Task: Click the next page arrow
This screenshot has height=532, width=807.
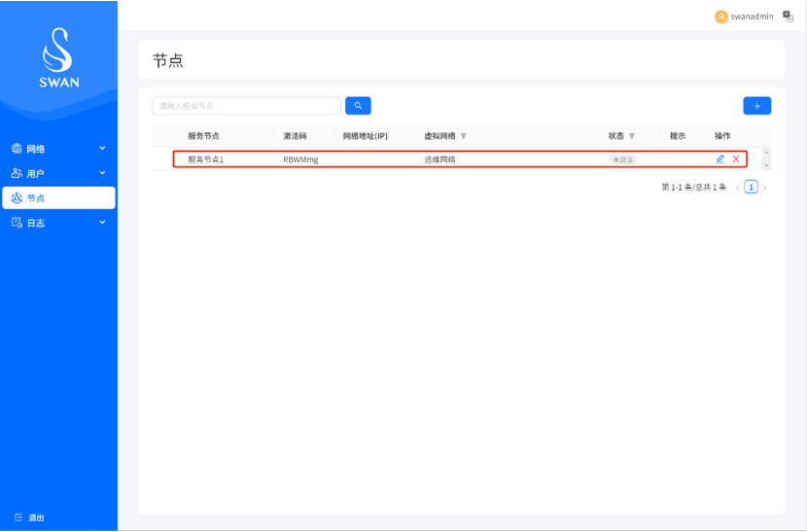Action: tap(764, 187)
